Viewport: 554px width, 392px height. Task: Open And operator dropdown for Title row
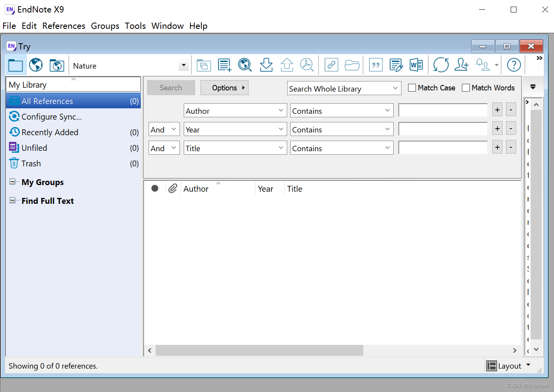(x=164, y=148)
